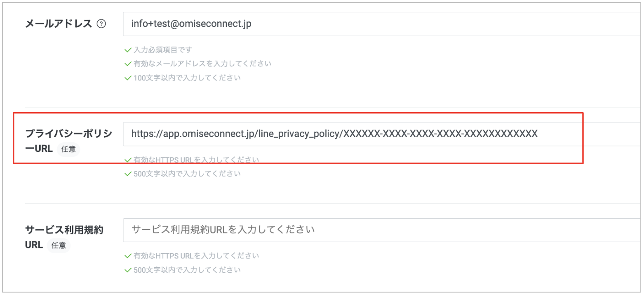Click the 任意 badge beside サービス利用規約URL
The height and width of the screenshot is (297, 644).
[59, 245]
